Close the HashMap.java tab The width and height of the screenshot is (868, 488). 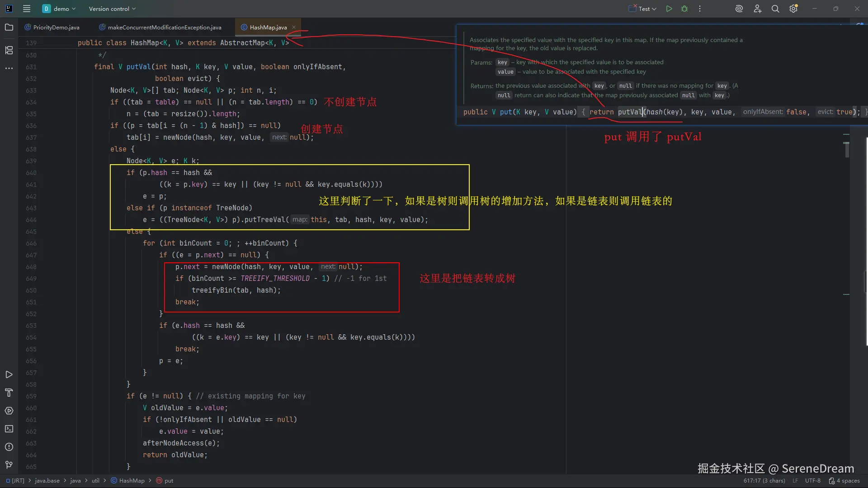(294, 27)
